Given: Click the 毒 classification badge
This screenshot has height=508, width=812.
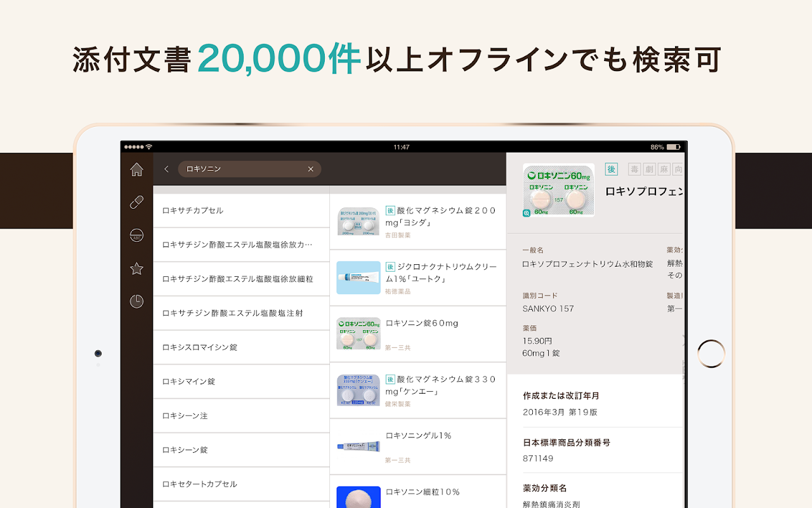Looking at the screenshot, I should click(634, 169).
